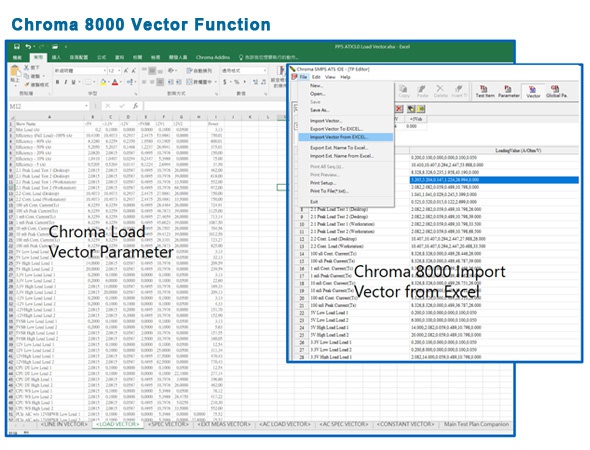Image resolution: width=590 pixels, height=450 pixels.
Task: Click the Parameter toolbar icon in Chroma IDE
Action: pos(509,91)
